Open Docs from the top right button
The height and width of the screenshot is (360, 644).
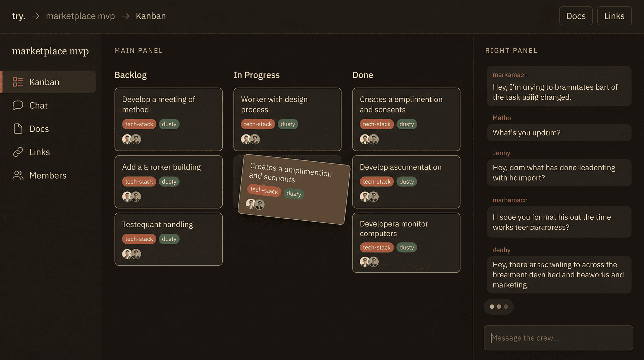click(576, 16)
